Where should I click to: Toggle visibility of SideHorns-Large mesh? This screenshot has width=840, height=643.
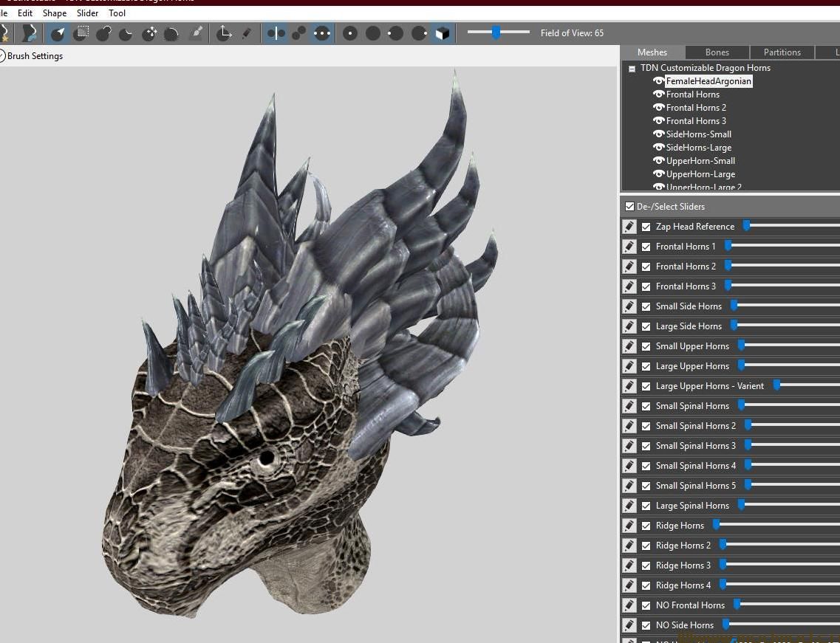tap(659, 147)
